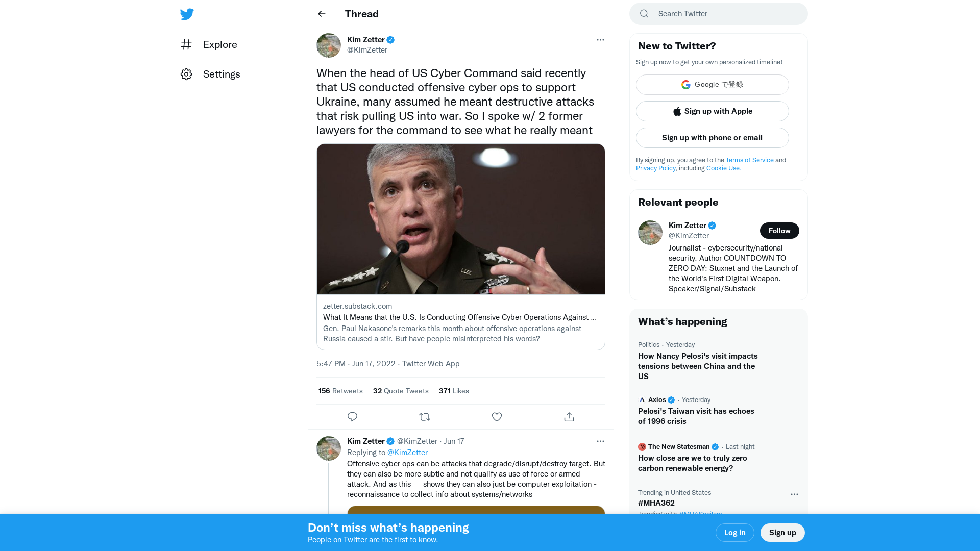980x551 pixels.
Task: Sign up with Apple
Action: (712, 111)
